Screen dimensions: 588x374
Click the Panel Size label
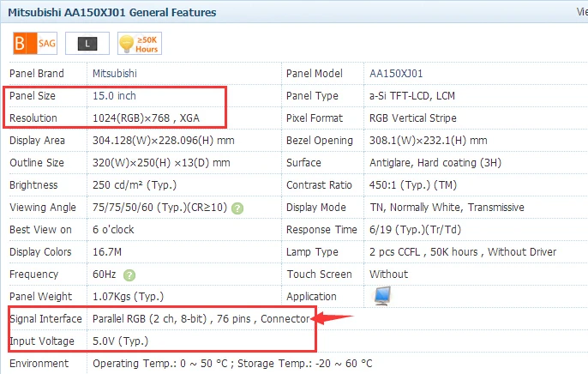(x=33, y=96)
